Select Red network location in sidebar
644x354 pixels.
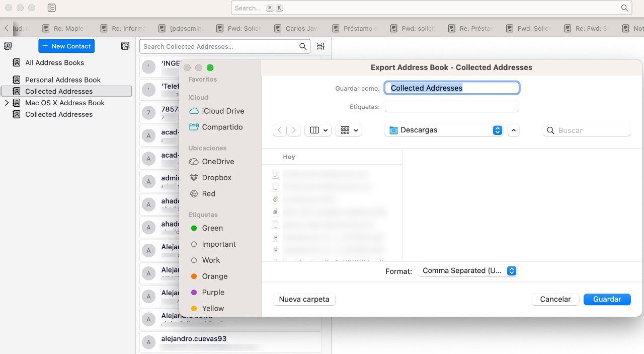202,193
